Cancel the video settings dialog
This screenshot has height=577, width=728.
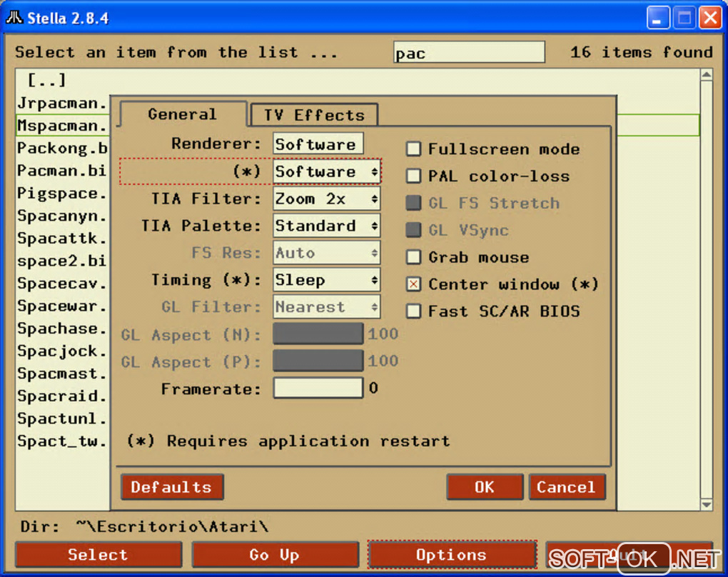tap(567, 487)
